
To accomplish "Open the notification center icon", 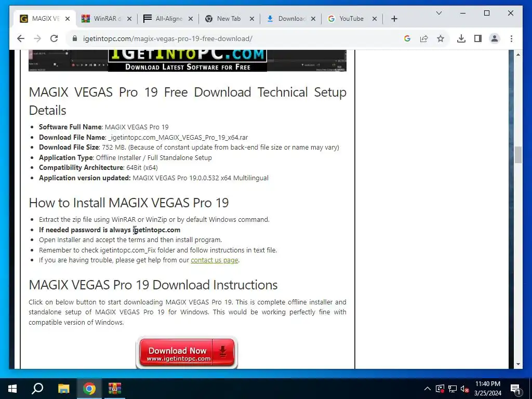I will pos(515,389).
